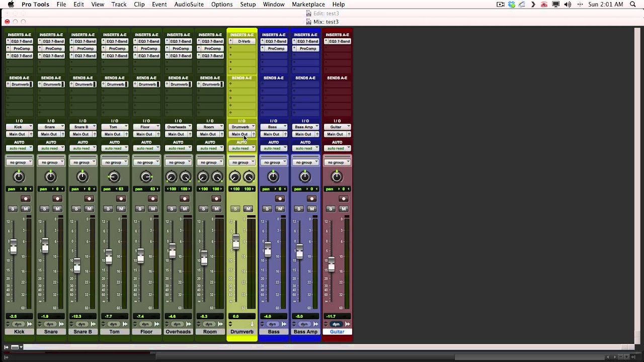Image resolution: width=644 pixels, height=362 pixels.
Task: Open the File menu
Action: [x=61, y=5]
